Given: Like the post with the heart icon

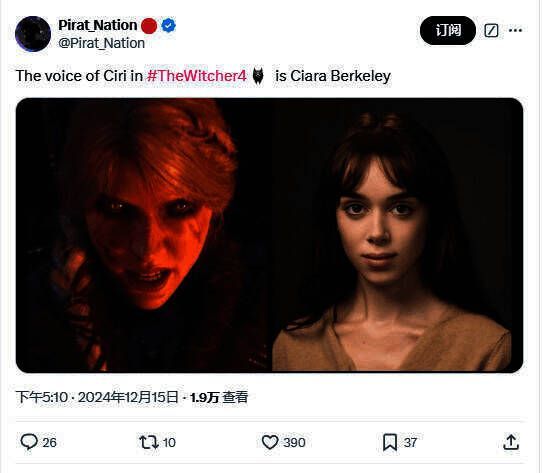Looking at the screenshot, I should (270, 442).
